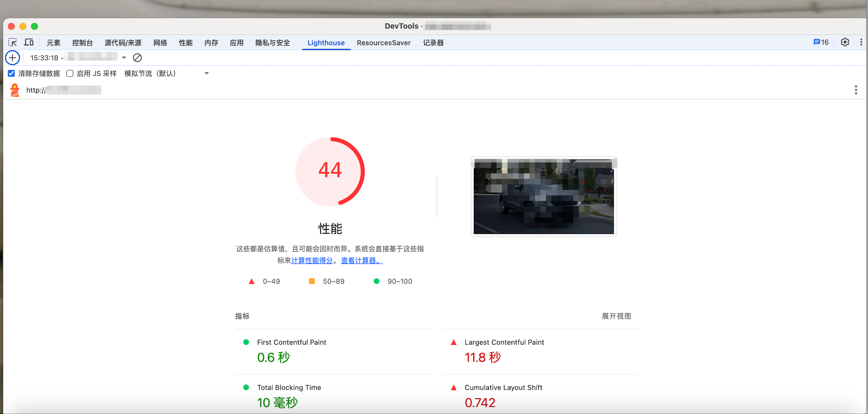Open the 内存 tab
Screen dimensions: 868x414
(211, 42)
